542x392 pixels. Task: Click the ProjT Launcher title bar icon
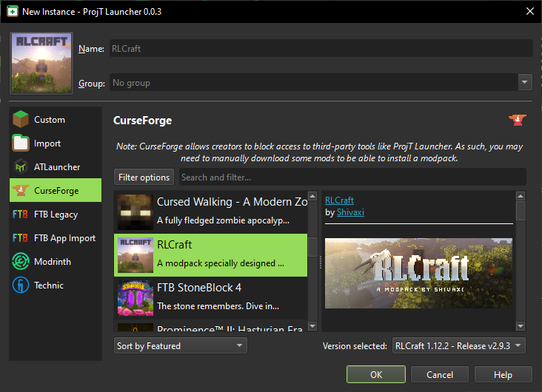click(13, 11)
